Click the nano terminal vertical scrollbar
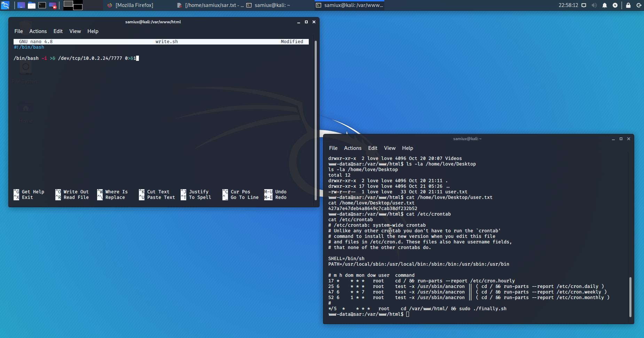This screenshot has width=644, height=338. [316, 120]
